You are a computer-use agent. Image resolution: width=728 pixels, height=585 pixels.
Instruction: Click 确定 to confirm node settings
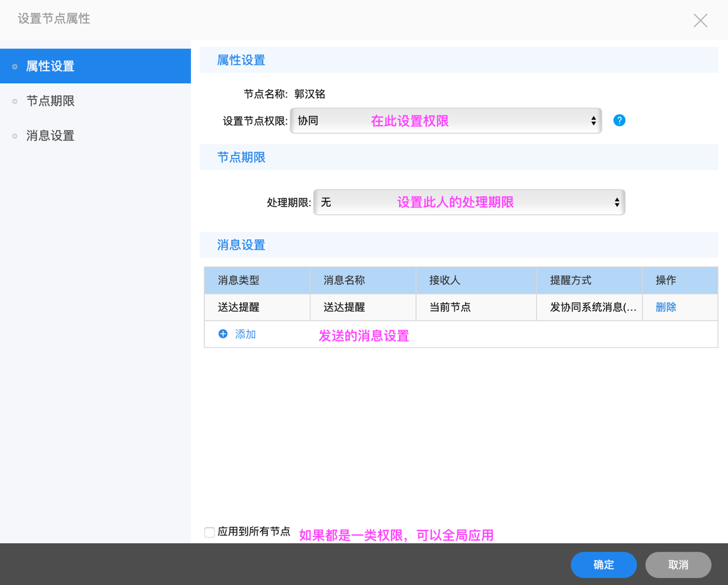(604, 564)
